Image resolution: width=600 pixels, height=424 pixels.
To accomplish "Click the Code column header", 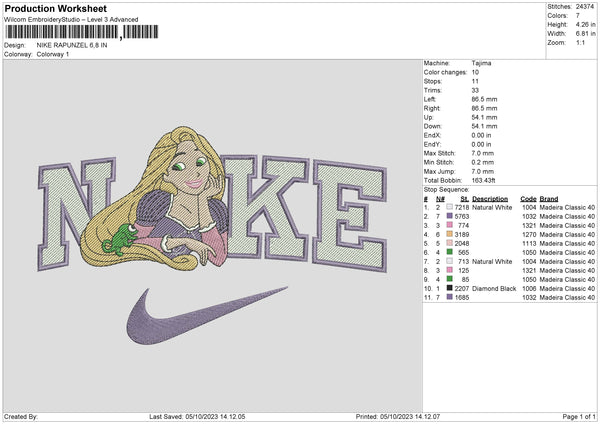I will (x=528, y=199).
